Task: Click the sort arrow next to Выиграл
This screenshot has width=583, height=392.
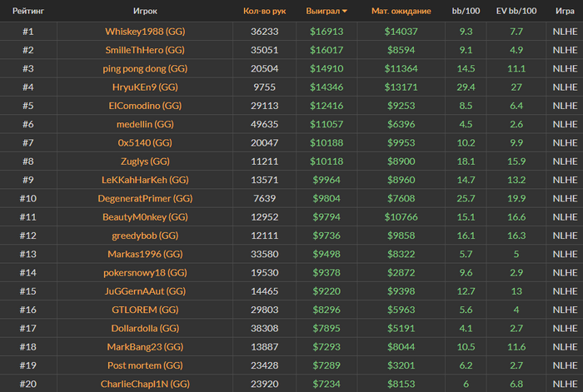Action: pos(345,11)
